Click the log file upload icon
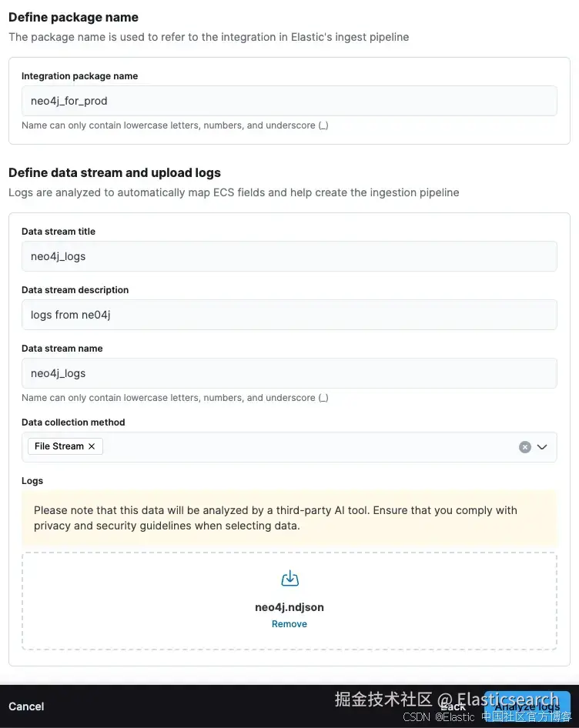579x728 pixels. click(x=289, y=579)
